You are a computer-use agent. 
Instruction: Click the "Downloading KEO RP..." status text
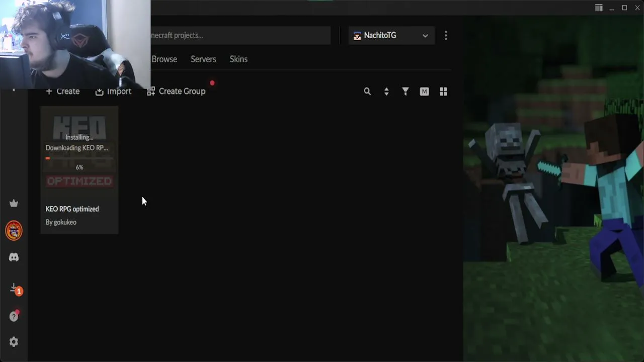(x=77, y=148)
